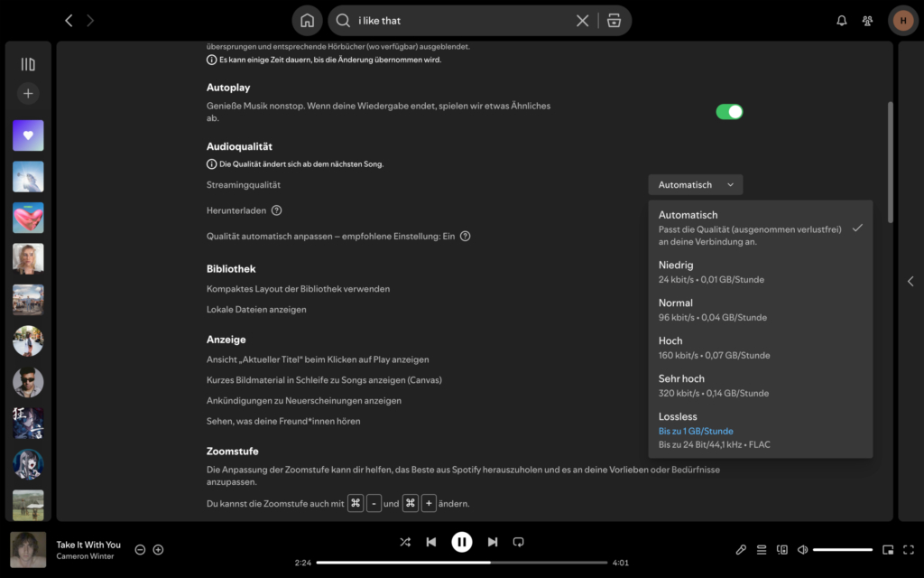This screenshot has width=924, height=578.
Task: Open the Friend Activity panel
Action: coord(867,20)
